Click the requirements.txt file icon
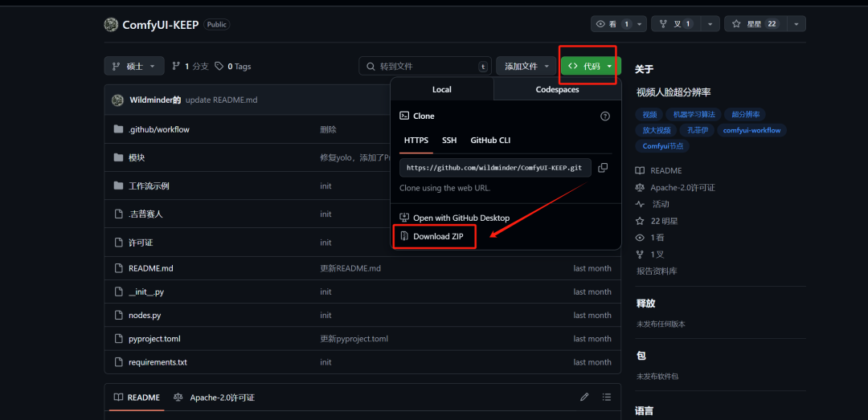868x420 pixels. 118,362
